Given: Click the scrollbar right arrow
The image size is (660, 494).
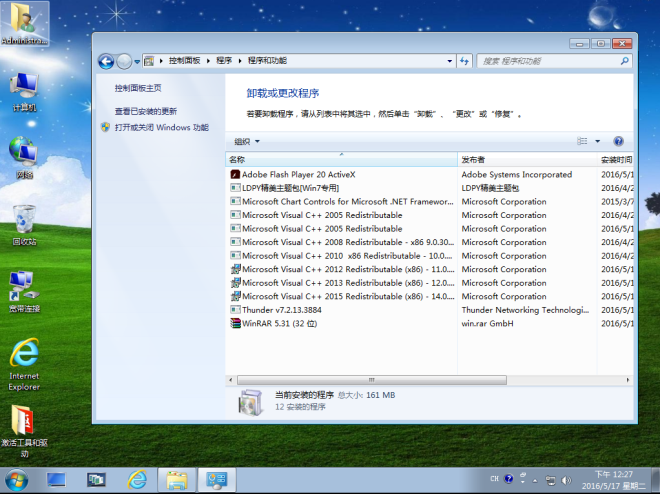Looking at the screenshot, I should (628, 380).
